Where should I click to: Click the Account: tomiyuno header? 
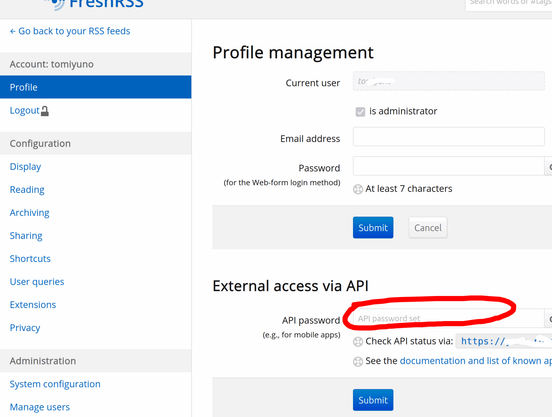tap(95, 64)
